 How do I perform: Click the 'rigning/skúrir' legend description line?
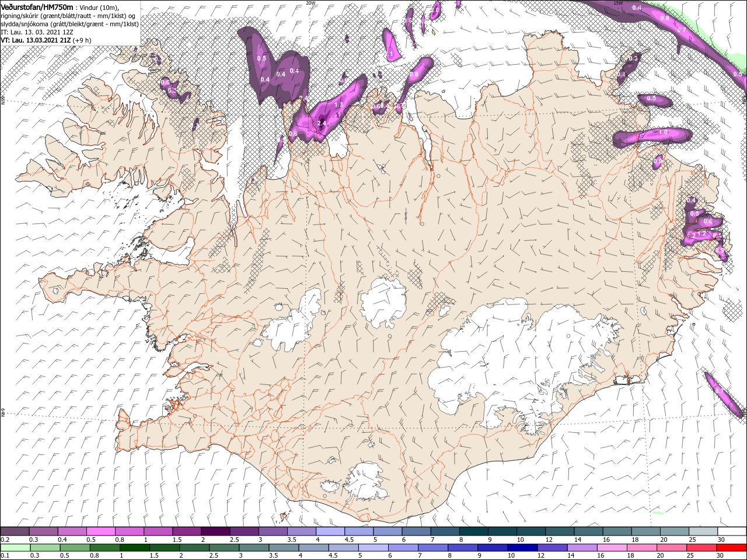[x=68, y=16]
